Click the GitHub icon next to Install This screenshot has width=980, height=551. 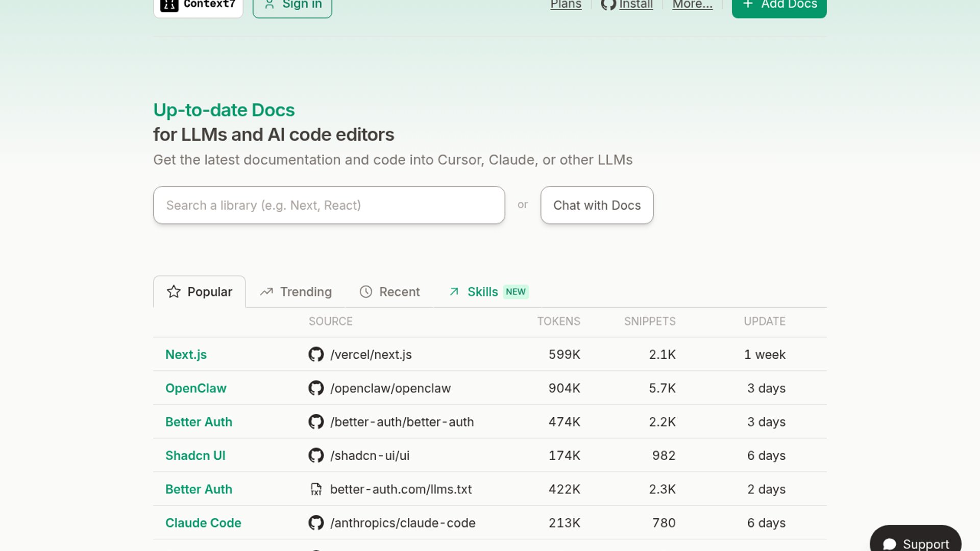(x=608, y=5)
